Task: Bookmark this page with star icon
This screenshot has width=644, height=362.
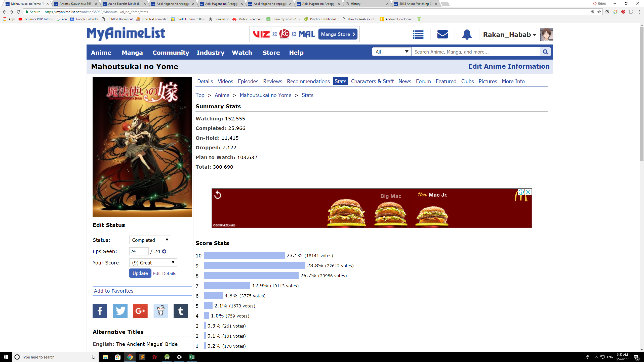Action: [599, 12]
